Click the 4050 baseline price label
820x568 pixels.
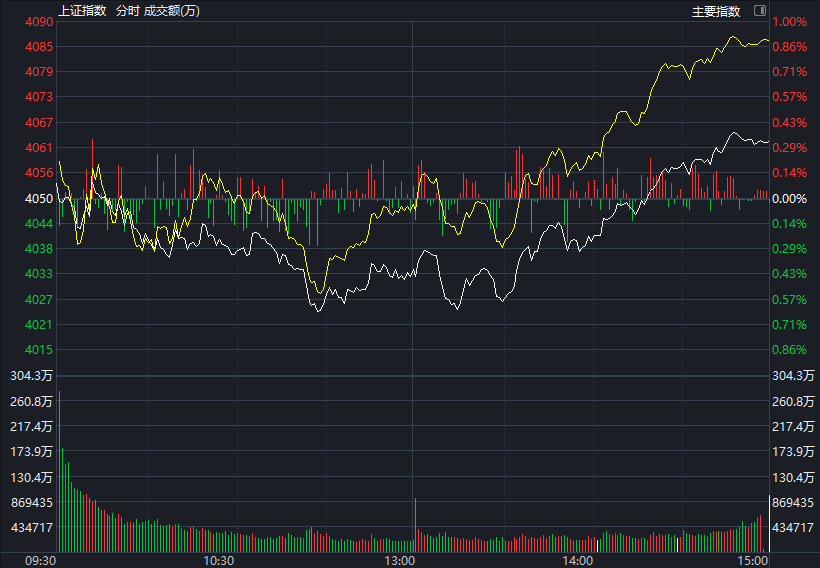(x=40, y=199)
